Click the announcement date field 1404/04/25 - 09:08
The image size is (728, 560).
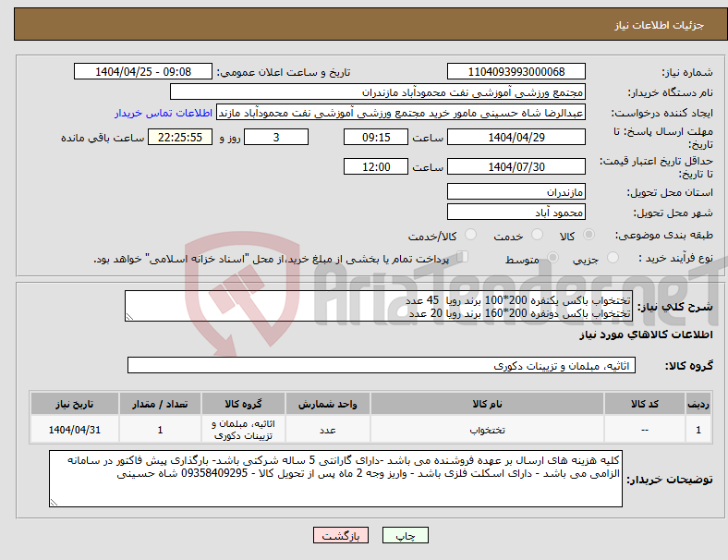(x=143, y=72)
